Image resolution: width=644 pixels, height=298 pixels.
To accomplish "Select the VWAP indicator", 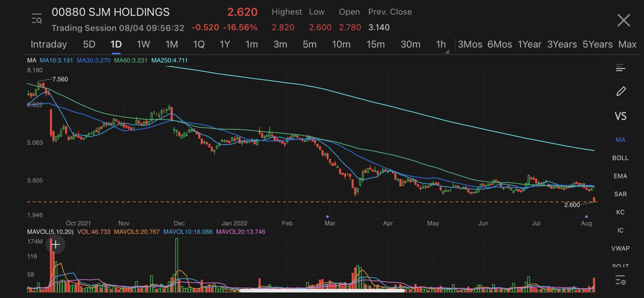I will [620, 249].
